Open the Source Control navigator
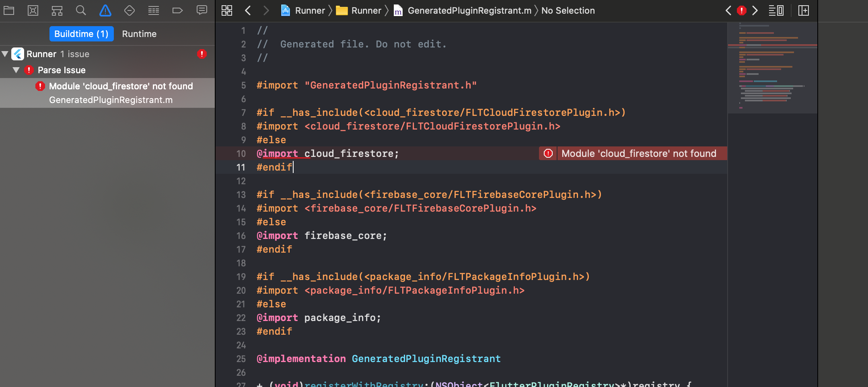Viewport: 868px width, 387px height. click(x=33, y=10)
